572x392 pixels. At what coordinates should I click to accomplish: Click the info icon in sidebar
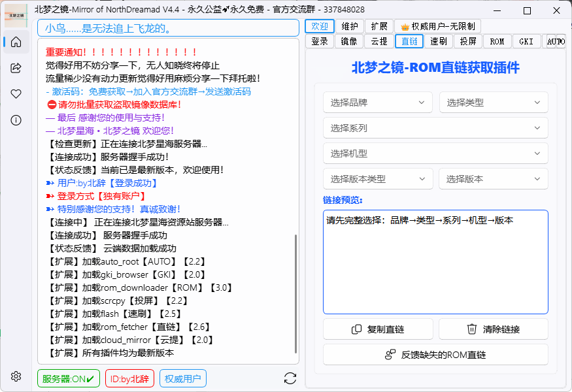[x=16, y=120]
